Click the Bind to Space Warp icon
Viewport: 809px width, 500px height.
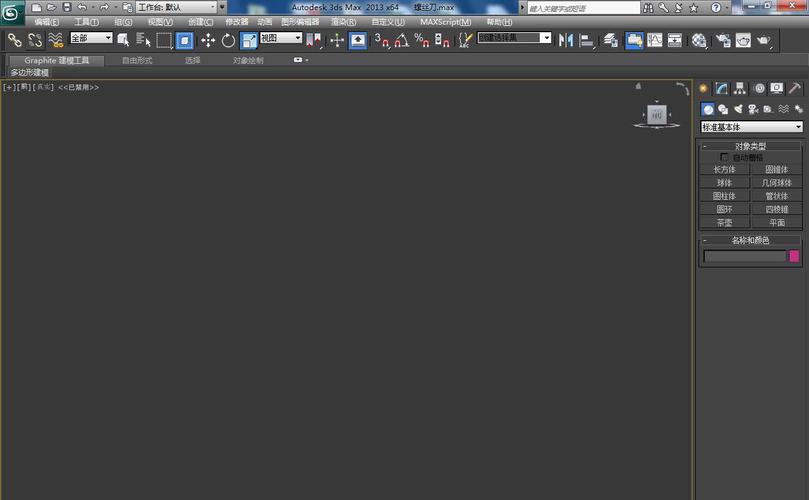click(55, 40)
